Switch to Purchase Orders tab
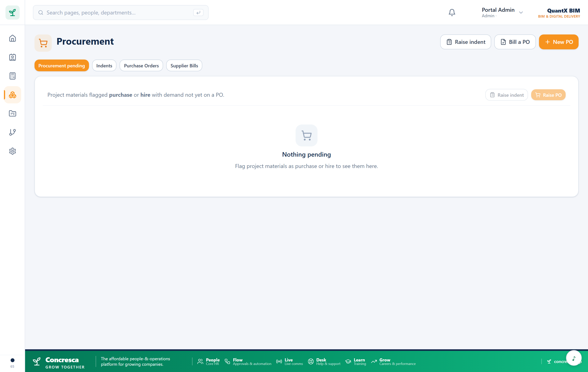This screenshot has width=588, height=372. pos(141,65)
